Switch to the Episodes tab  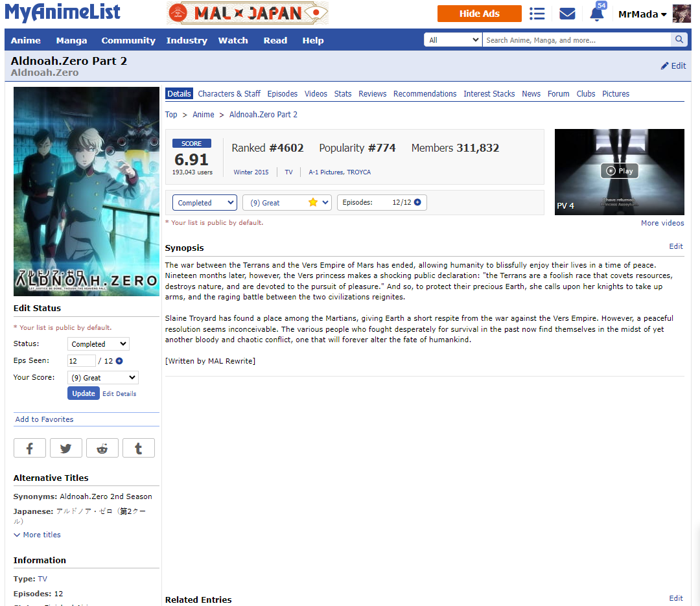(282, 94)
